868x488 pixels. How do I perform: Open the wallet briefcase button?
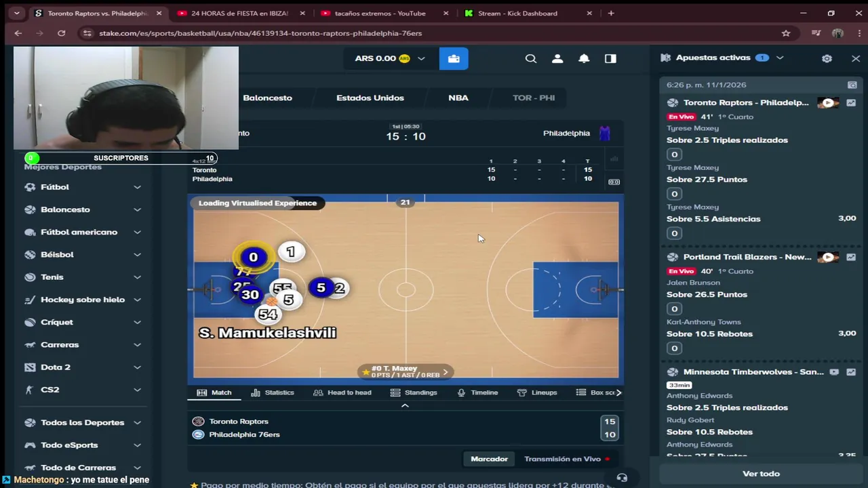pyautogui.click(x=454, y=58)
